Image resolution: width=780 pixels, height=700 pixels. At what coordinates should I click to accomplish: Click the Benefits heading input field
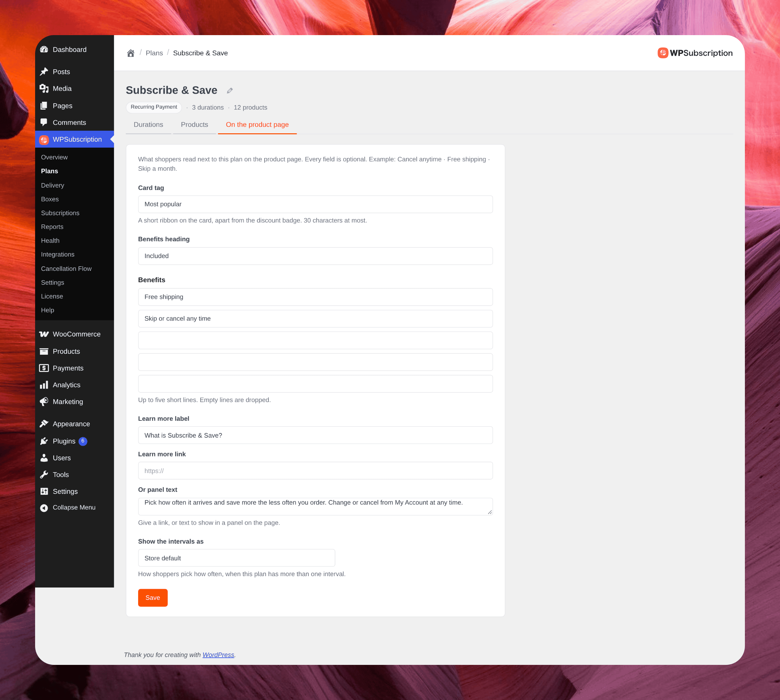tap(315, 256)
